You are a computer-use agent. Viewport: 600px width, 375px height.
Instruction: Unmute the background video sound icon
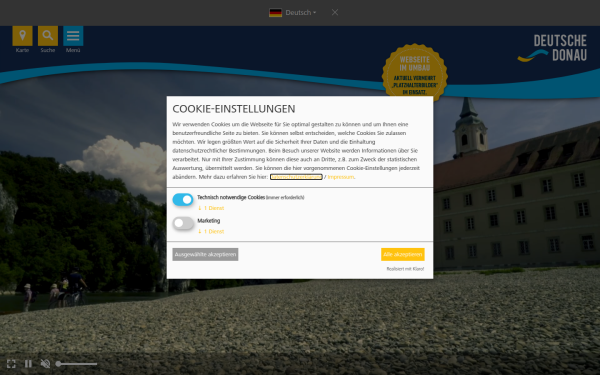[x=45, y=364]
